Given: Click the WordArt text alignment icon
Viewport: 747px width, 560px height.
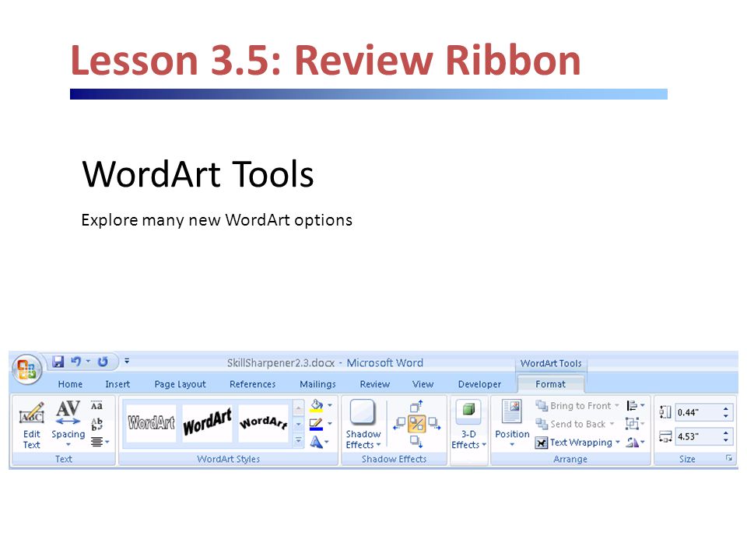Looking at the screenshot, I should pos(97,442).
